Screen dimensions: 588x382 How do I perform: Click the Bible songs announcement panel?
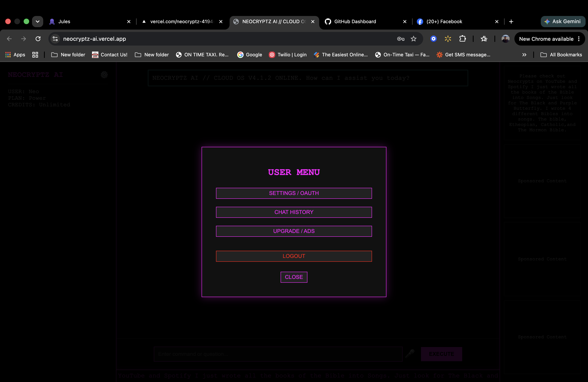click(x=542, y=103)
